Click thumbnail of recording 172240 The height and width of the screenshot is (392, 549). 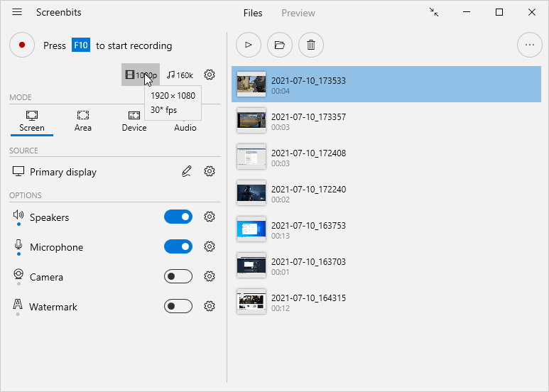coord(251,193)
